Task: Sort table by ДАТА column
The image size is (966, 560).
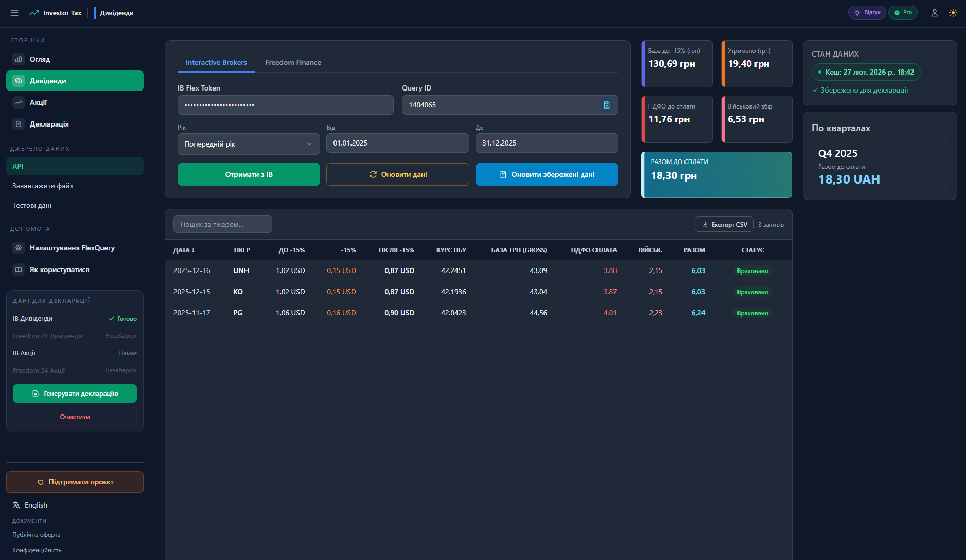Action: tap(184, 250)
